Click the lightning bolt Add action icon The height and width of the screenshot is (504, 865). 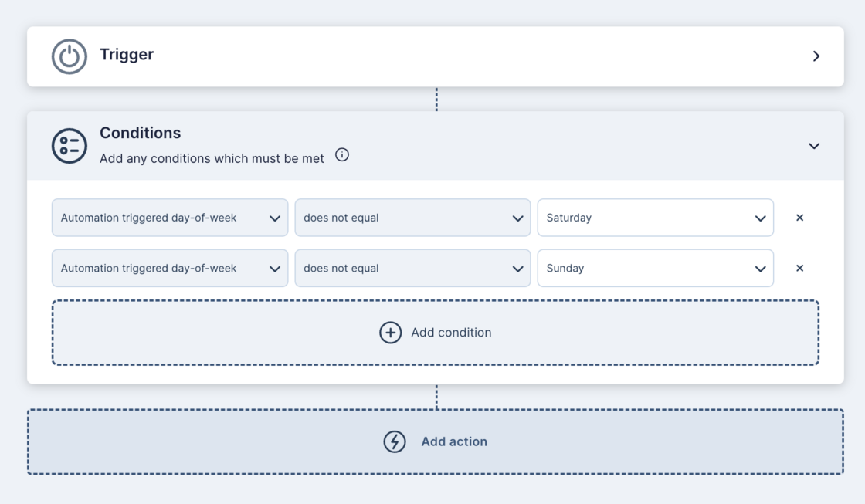click(x=395, y=441)
